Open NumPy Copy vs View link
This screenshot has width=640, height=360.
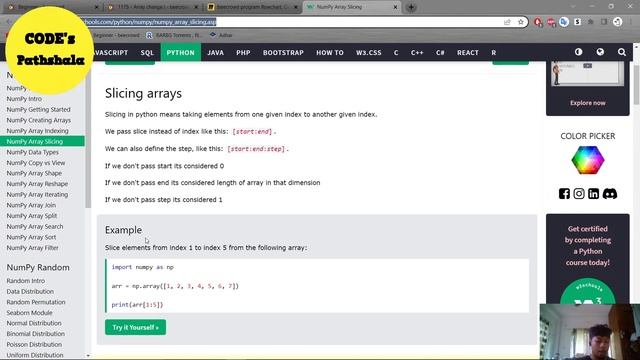pyautogui.click(x=36, y=162)
